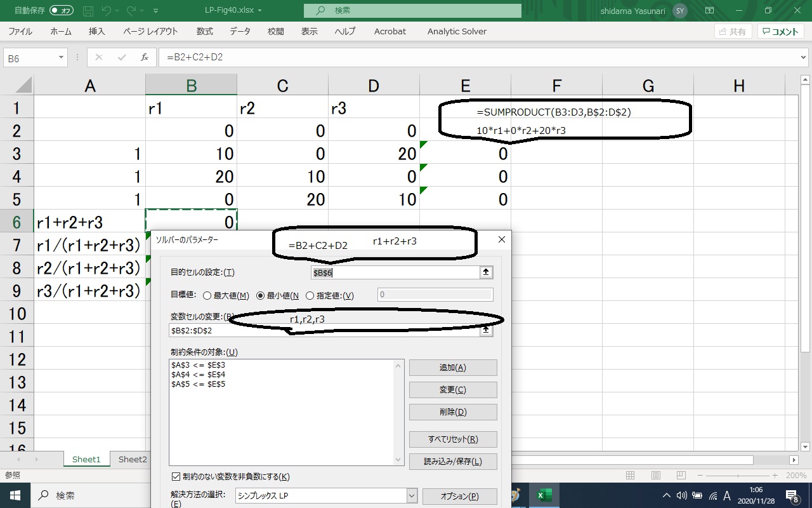Switch to the Sheet2 tab

133,459
